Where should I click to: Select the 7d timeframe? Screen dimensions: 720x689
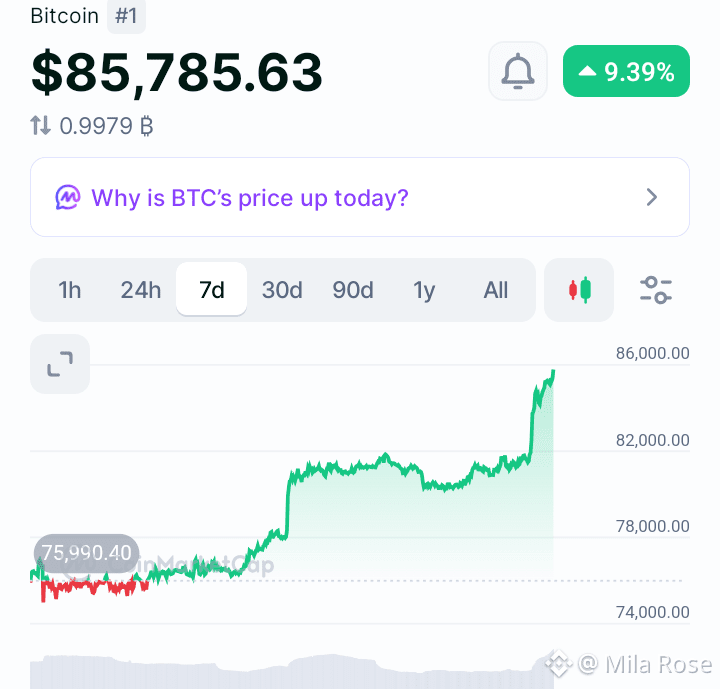[212, 289]
